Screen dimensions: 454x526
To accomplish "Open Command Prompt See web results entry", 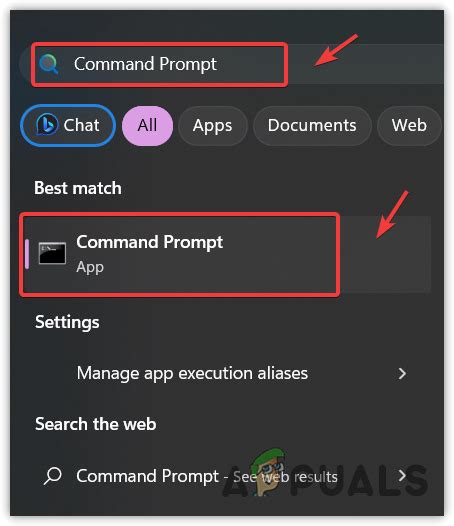I will (227, 476).
